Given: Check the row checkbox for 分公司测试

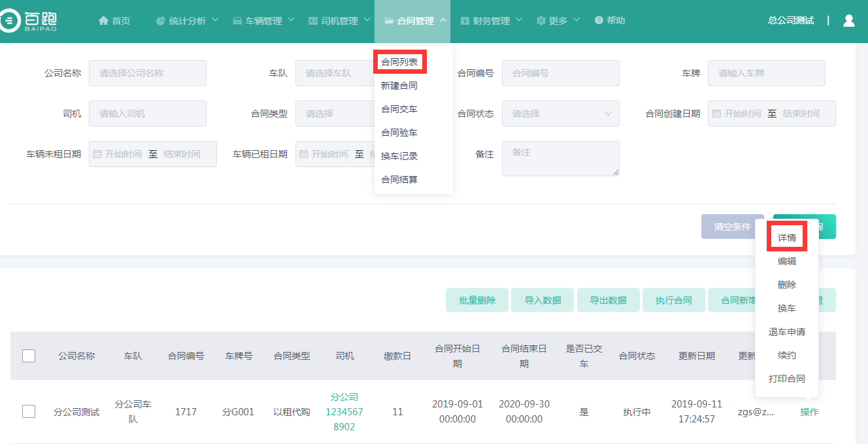Looking at the screenshot, I should [x=29, y=411].
